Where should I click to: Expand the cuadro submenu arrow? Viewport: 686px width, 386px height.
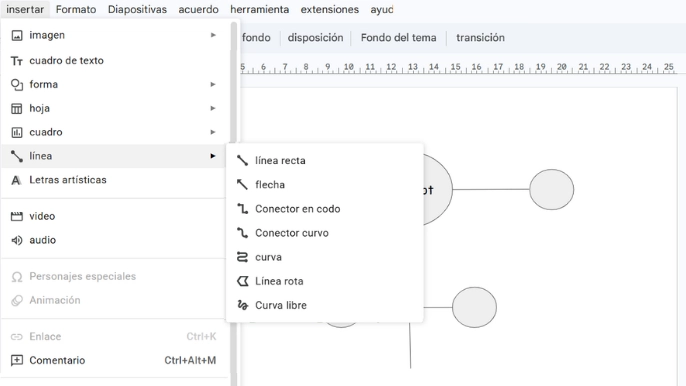[213, 132]
